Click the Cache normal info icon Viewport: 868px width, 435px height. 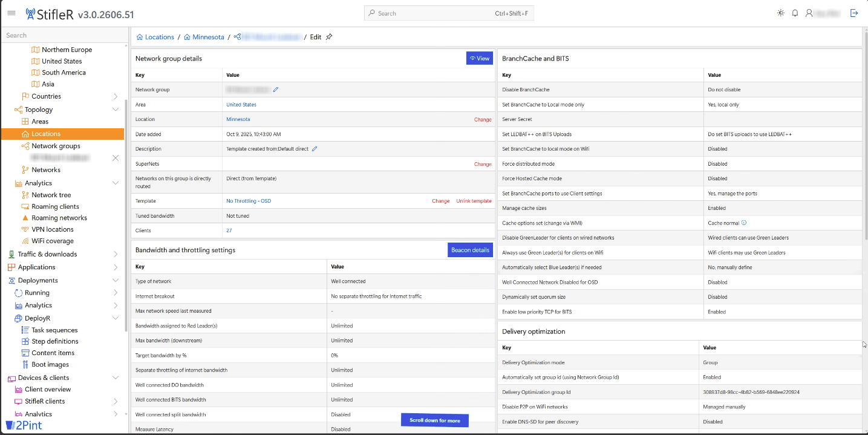(x=744, y=223)
